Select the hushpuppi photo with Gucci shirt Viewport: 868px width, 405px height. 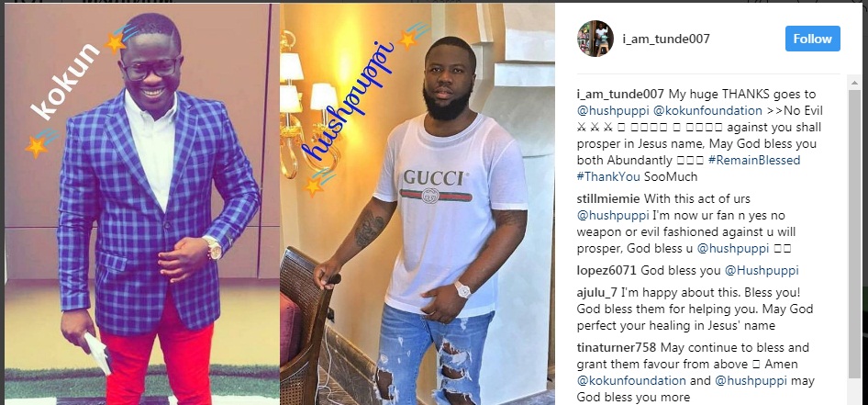pyautogui.click(x=417, y=204)
